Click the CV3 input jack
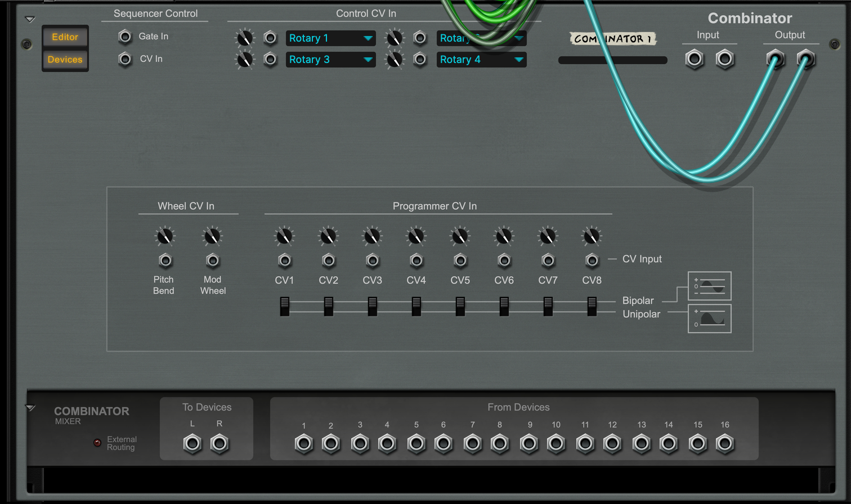 click(x=372, y=260)
